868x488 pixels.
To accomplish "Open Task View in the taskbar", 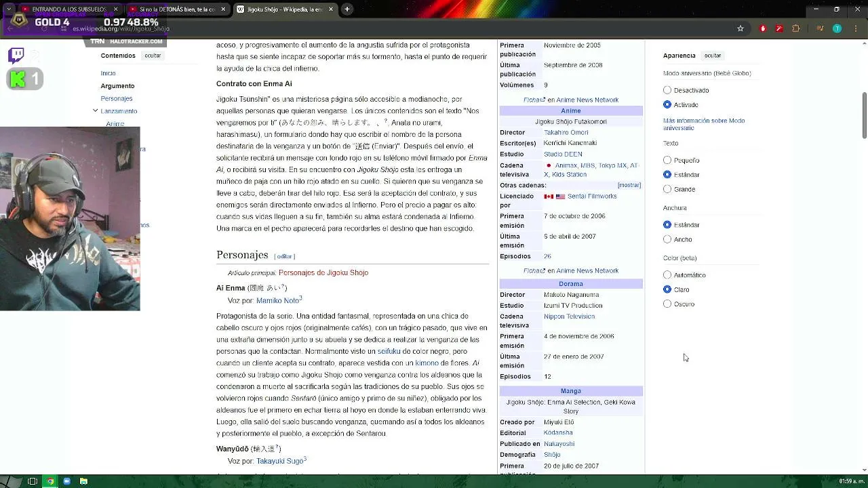I will tap(32, 481).
